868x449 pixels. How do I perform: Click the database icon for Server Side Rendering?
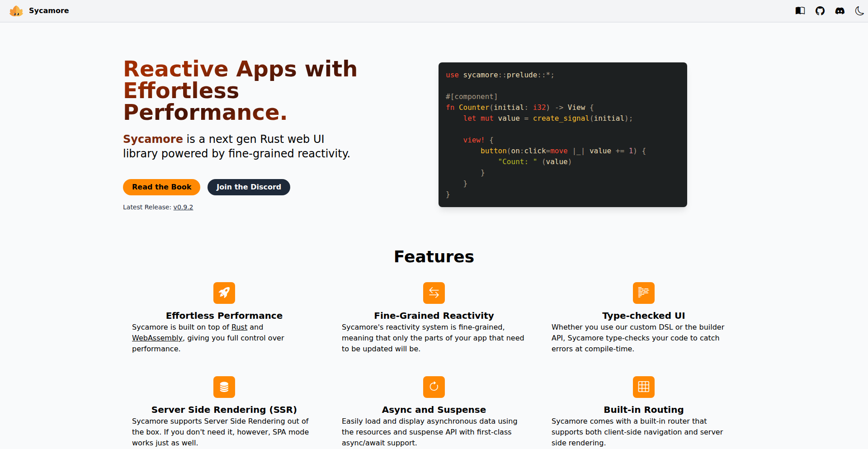click(224, 387)
